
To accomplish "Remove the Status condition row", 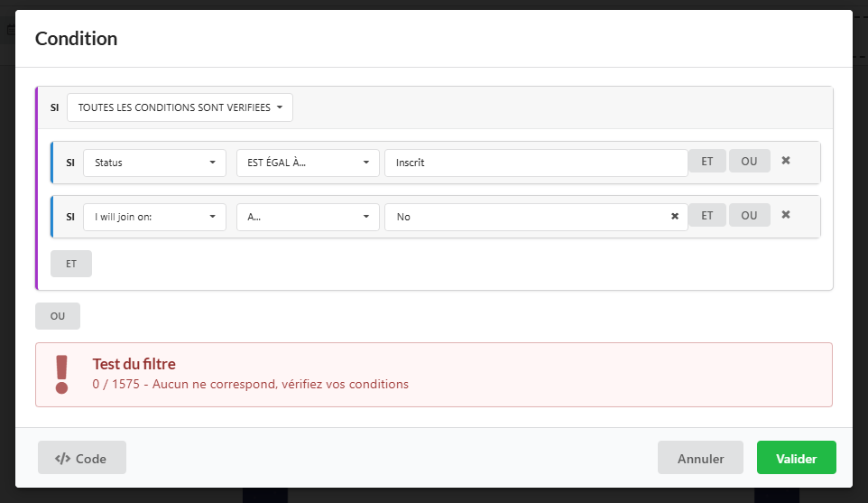I will point(785,162).
